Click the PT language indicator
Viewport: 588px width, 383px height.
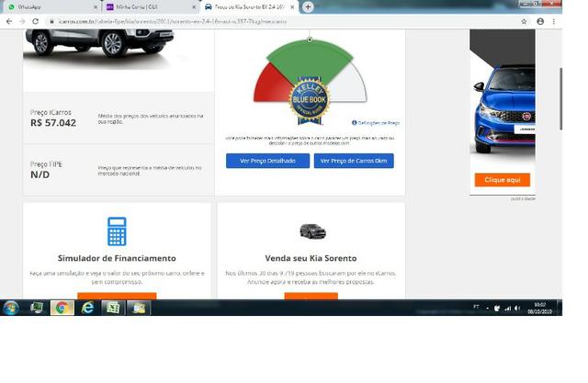point(476,307)
